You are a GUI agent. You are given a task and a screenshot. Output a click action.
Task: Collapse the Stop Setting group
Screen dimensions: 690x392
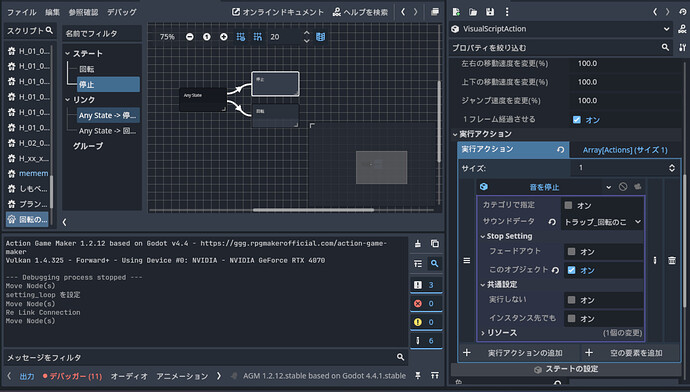[483, 236]
